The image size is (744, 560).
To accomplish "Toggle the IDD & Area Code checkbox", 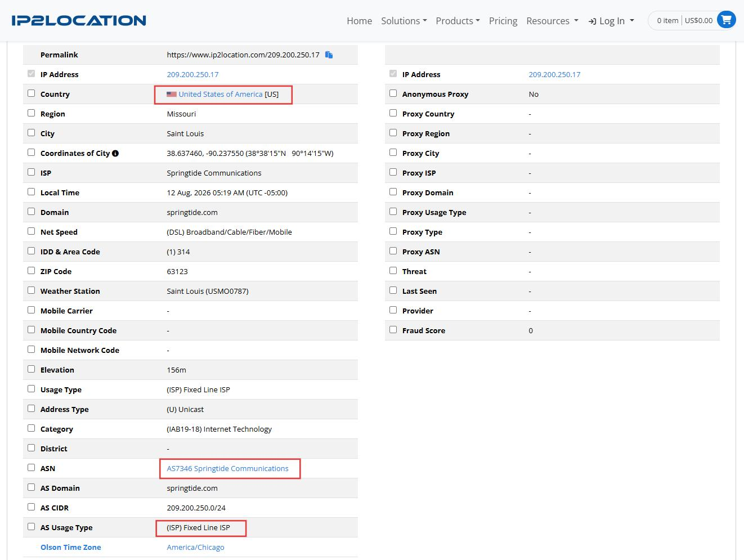I will (32, 251).
